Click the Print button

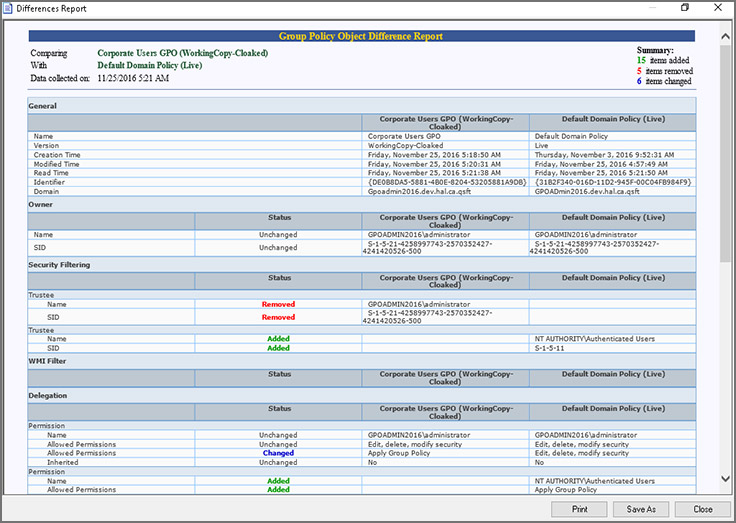pyautogui.click(x=579, y=509)
